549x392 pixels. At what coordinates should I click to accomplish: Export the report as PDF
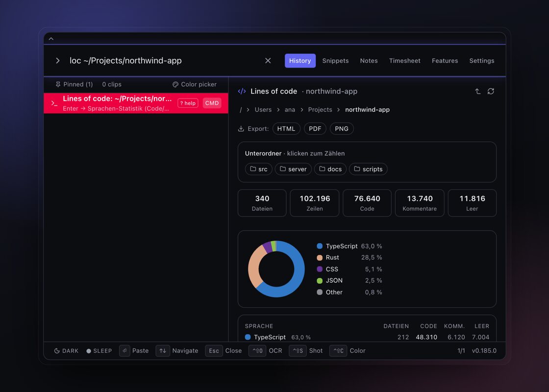pyautogui.click(x=315, y=129)
